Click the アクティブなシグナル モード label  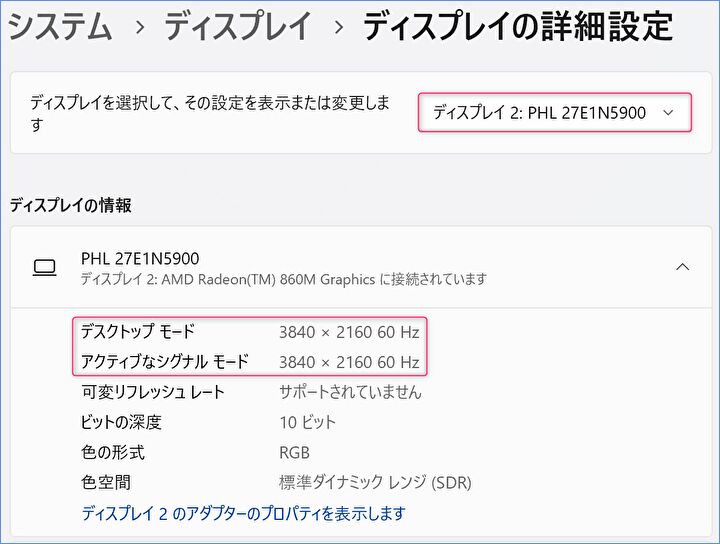[164, 361]
